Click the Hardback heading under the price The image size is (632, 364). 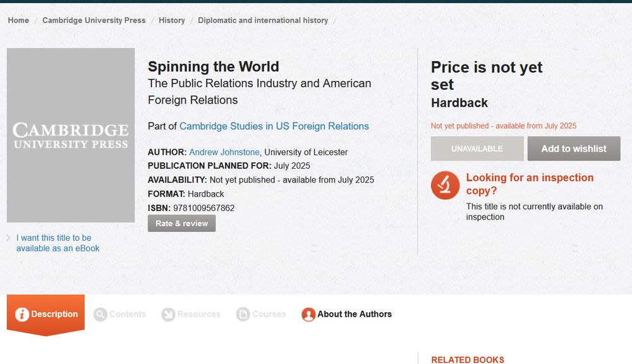tap(459, 103)
